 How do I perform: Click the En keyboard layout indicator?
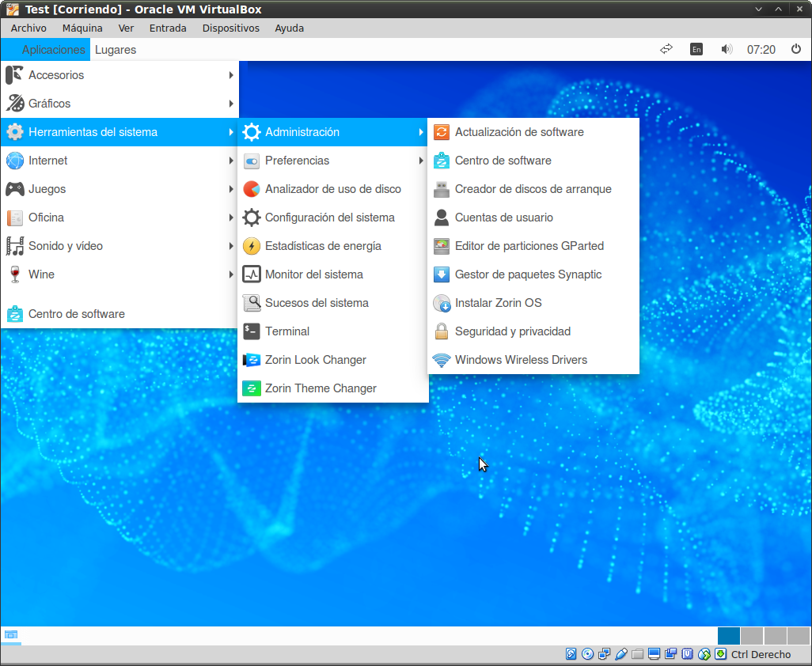click(696, 49)
